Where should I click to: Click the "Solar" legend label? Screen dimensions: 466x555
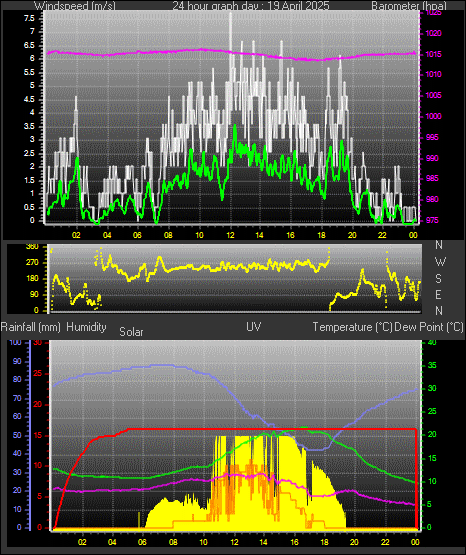[x=131, y=332]
